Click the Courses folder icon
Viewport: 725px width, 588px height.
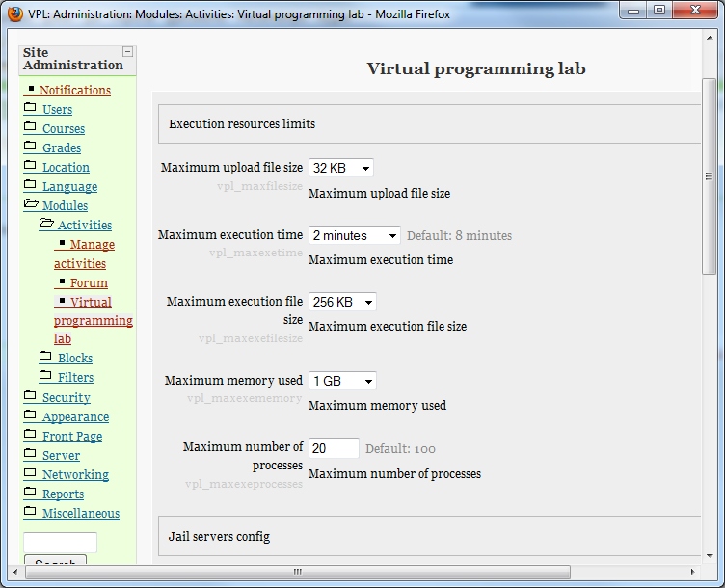(x=30, y=126)
